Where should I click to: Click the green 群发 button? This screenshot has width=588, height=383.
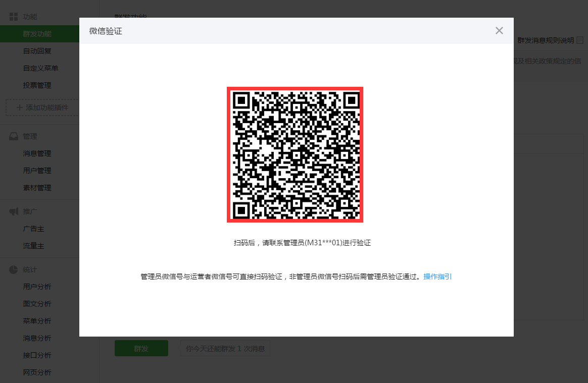[x=141, y=348]
